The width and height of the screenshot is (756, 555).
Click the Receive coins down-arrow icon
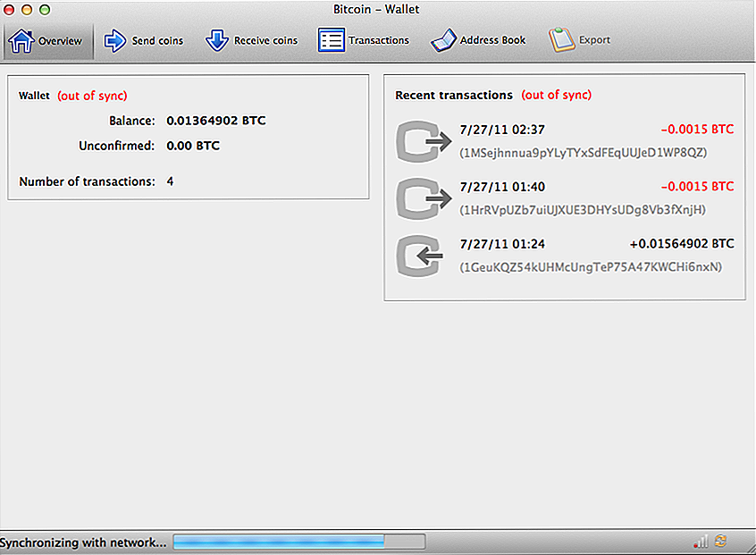pyautogui.click(x=217, y=40)
